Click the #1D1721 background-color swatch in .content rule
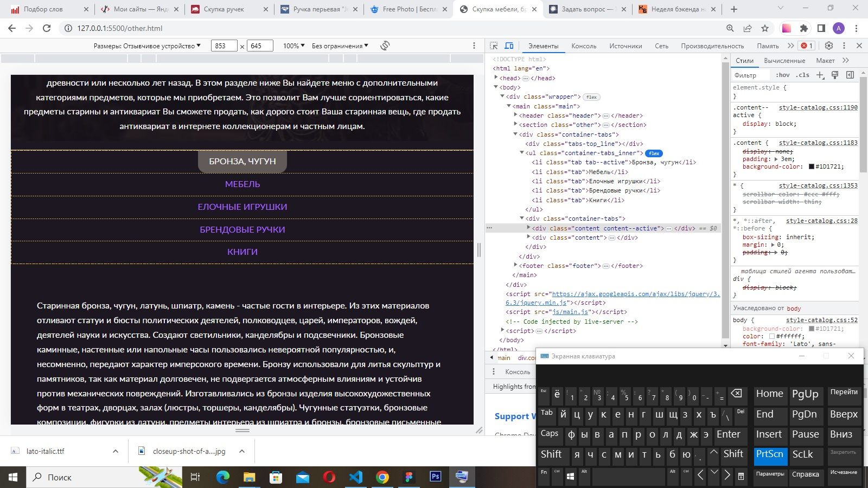The height and width of the screenshot is (488, 868). click(x=812, y=166)
